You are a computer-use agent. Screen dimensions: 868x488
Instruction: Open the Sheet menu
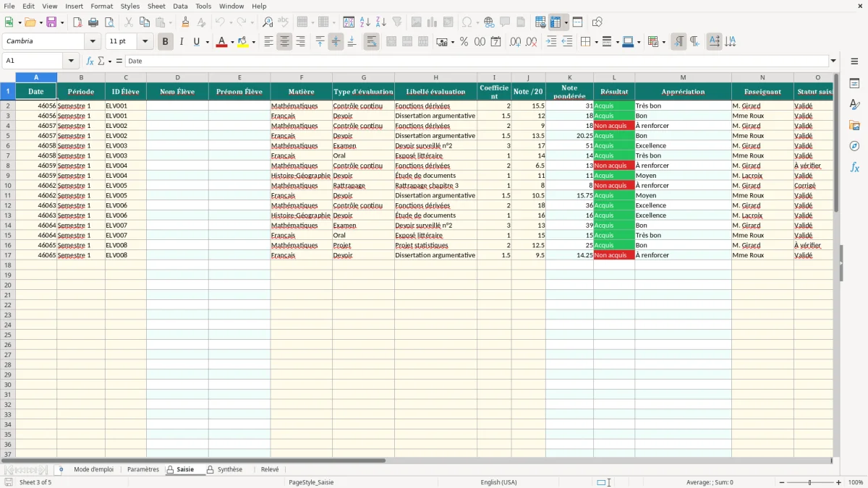156,6
